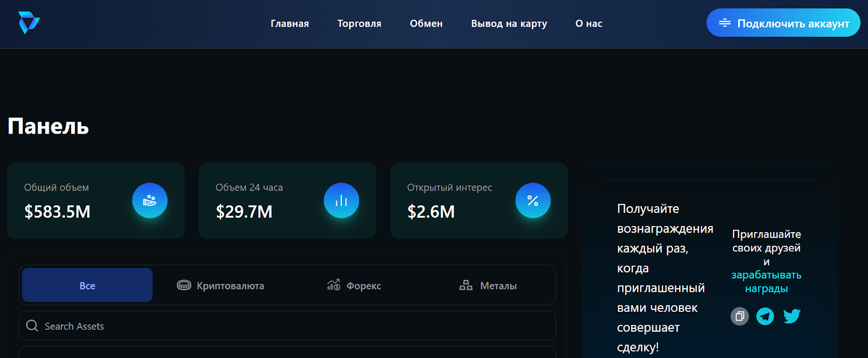
Task: Click the Открытый интерес percent icon
Action: click(x=533, y=200)
